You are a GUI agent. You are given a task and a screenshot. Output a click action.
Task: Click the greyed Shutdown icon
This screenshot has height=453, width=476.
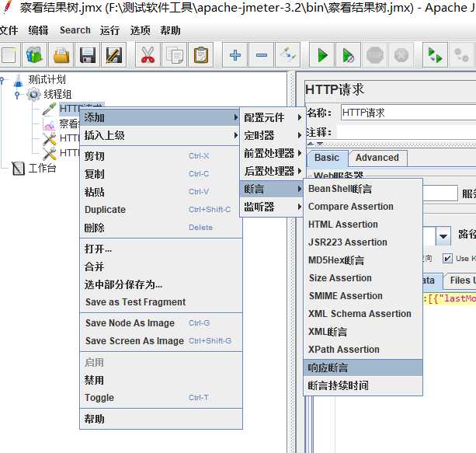tap(401, 55)
